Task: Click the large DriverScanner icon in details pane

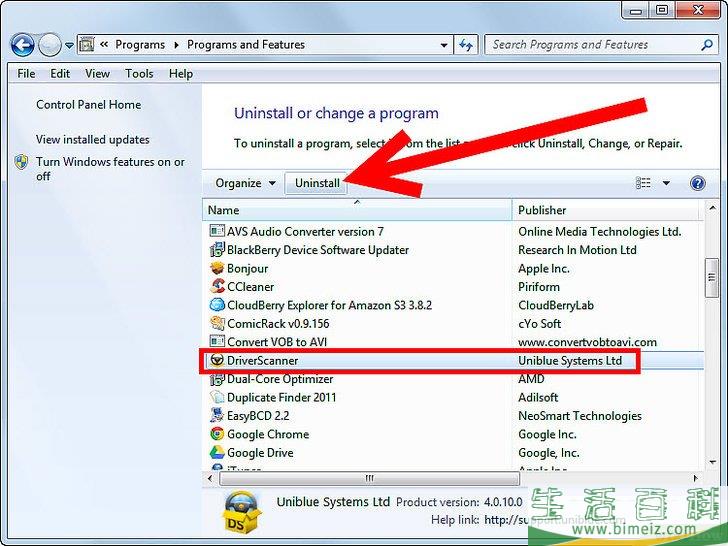Action: click(241, 512)
